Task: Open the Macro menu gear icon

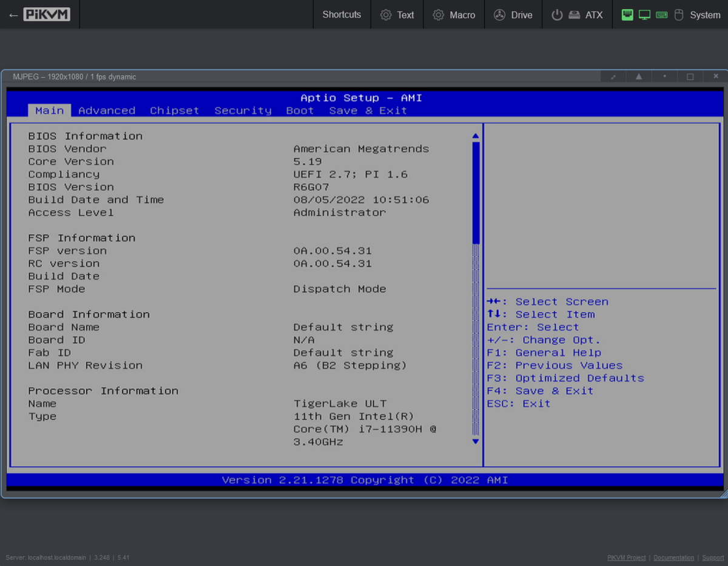Action: coord(439,15)
